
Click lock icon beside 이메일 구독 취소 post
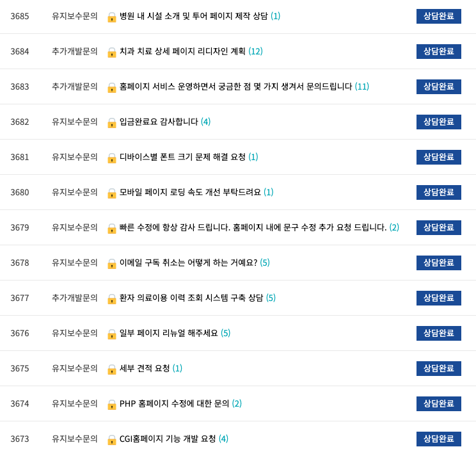tap(112, 263)
